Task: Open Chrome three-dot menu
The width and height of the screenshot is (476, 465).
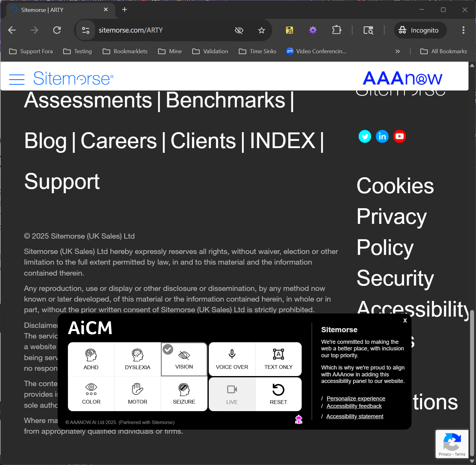Action: pos(463,30)
